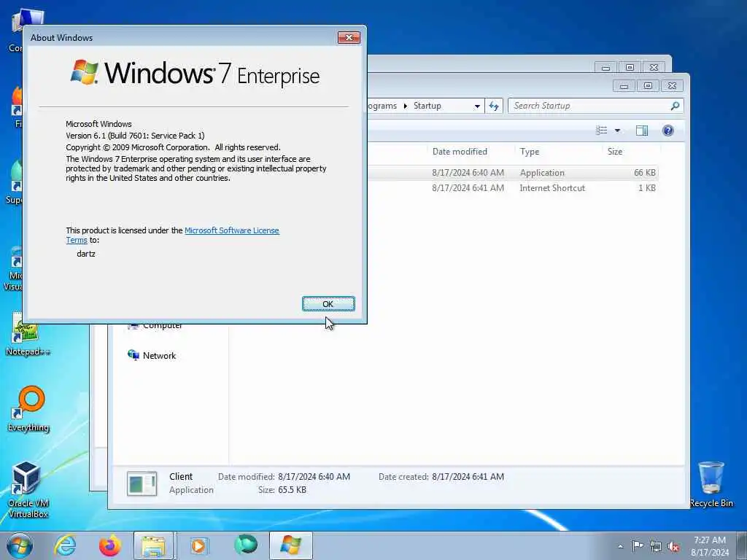This screenshot has height=560, width=747.
Task: Sort by the Size column header
Action: click(x=614, y=152)
